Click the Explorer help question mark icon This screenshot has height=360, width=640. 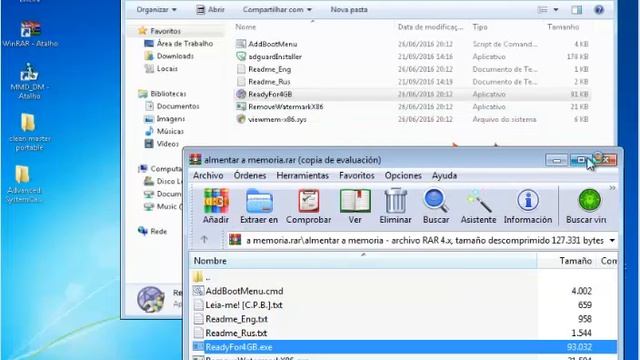click(x=599, y=10)
